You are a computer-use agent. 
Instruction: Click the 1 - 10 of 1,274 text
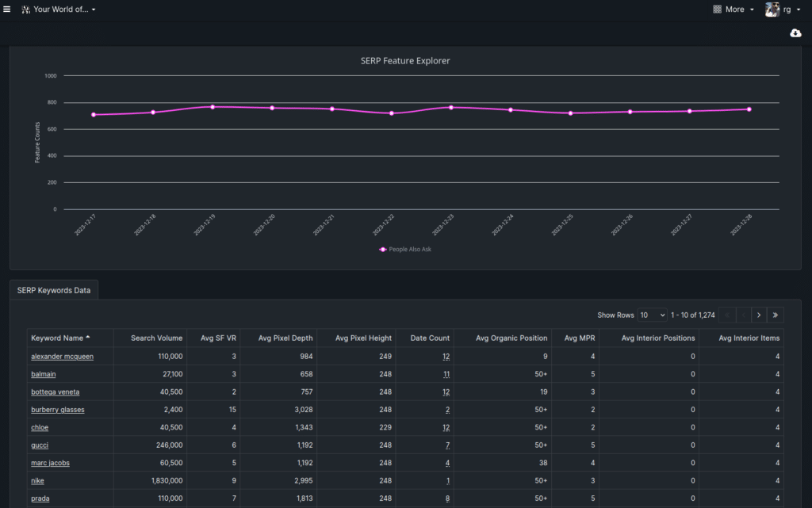point(693,315)
